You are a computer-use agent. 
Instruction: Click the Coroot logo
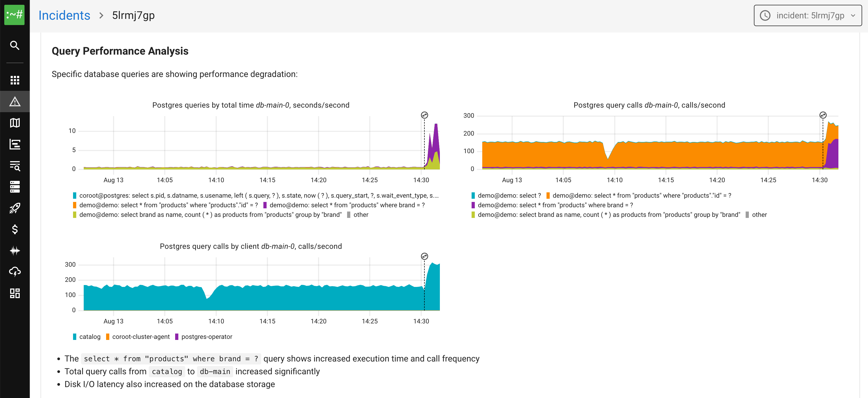coord(14,15)
